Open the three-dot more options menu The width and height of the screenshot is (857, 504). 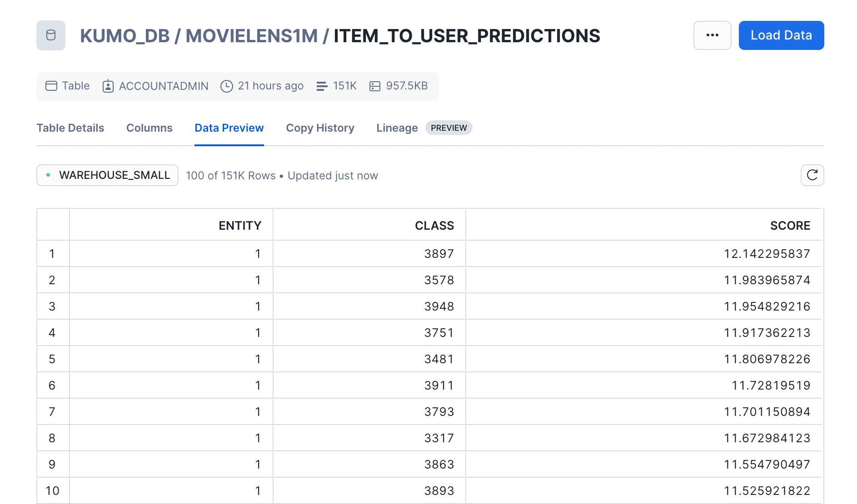pos(712,35)
